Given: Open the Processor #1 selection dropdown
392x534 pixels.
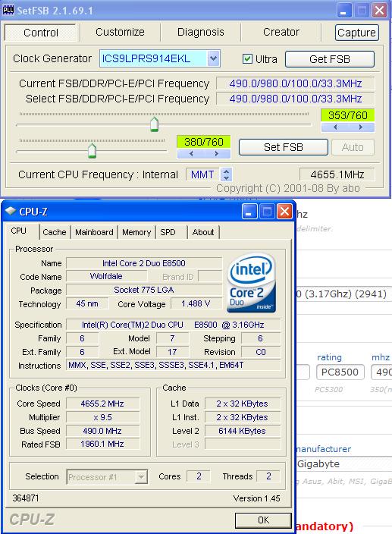Looking at the screenshot, I should tap(141, 477).
